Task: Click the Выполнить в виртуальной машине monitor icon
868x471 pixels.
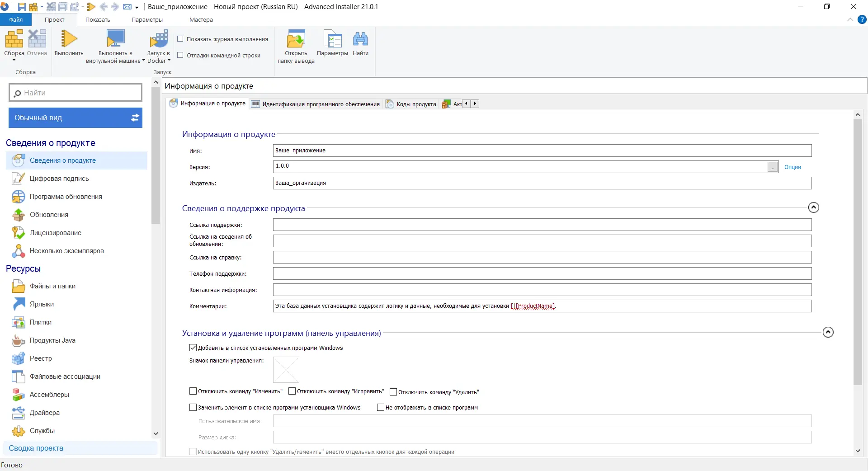Action: [115, 39]
